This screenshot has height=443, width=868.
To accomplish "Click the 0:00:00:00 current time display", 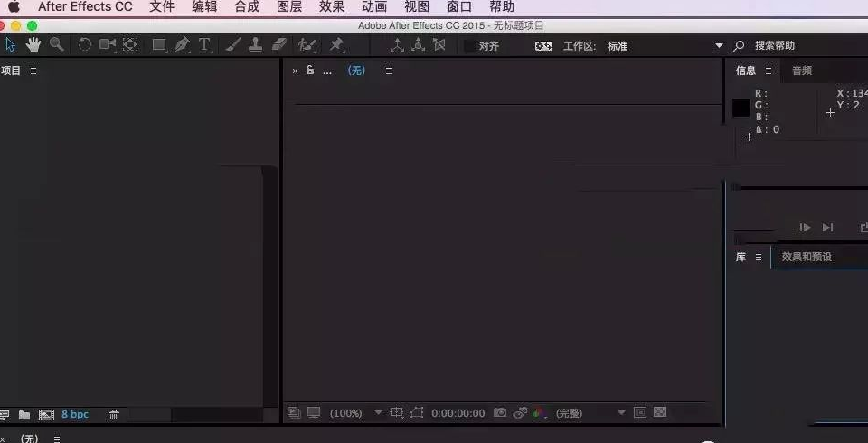I will click(458, 413).
